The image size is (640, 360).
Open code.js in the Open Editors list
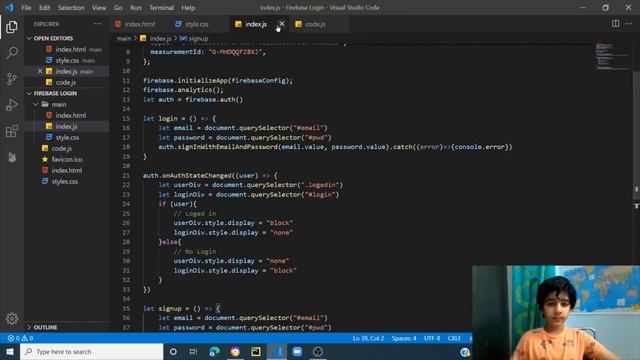[x=66, y=82]
